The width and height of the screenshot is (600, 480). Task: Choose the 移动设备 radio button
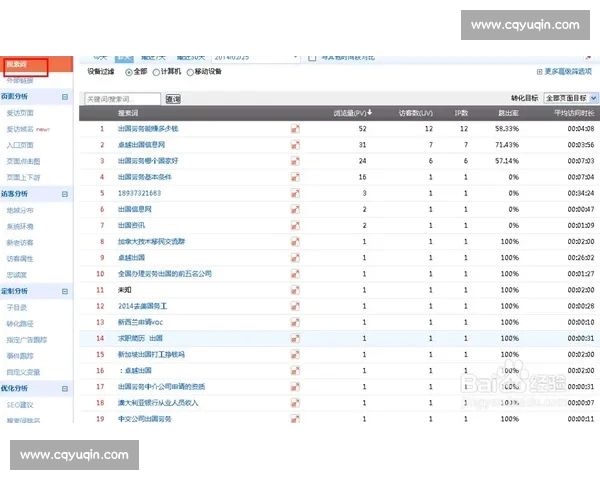pyautogui.click(x=190, y=72)
